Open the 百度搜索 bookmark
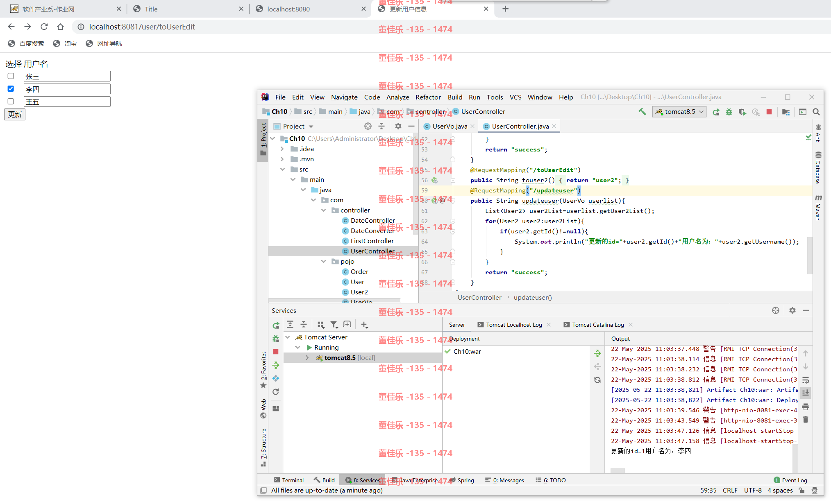The width and height of the screenshot is (831, 504). click(26, 44)
